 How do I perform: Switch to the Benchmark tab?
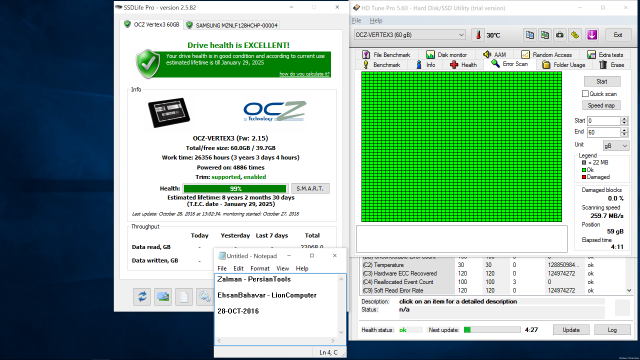tap(381, 65)
